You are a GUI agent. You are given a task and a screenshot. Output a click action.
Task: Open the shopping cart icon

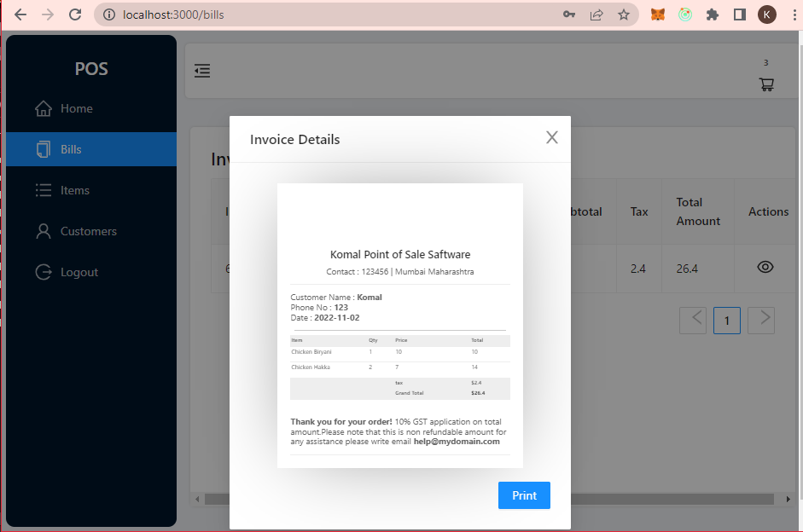tap(766, 84)
